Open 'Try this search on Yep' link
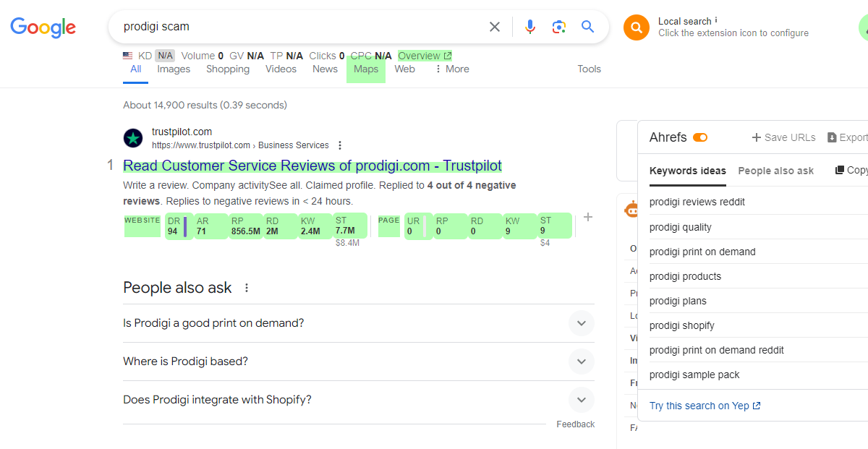 click(705, 406)
